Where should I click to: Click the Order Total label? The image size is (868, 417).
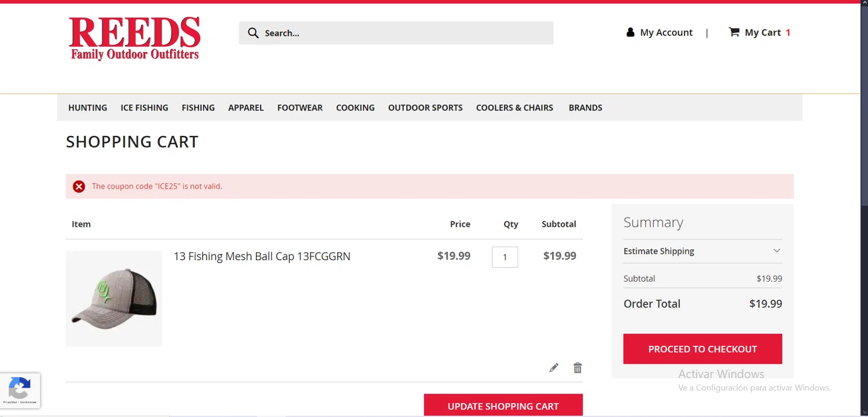652,304
